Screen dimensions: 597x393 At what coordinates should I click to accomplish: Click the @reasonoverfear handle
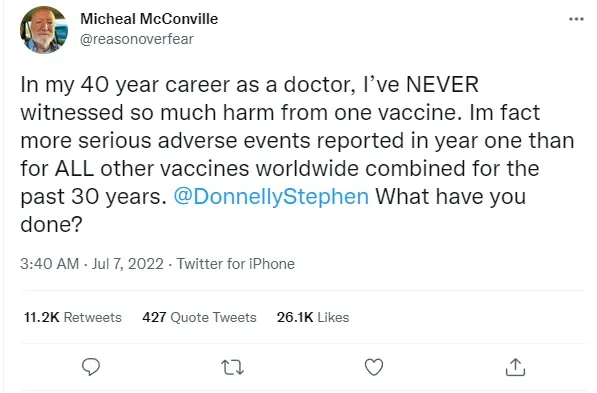tap(137, 39)
